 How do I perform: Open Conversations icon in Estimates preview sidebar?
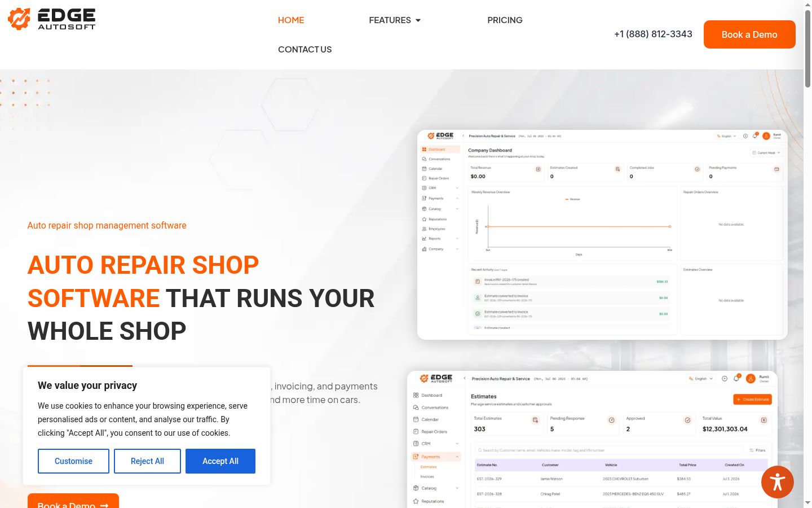[x=416, y=408]
